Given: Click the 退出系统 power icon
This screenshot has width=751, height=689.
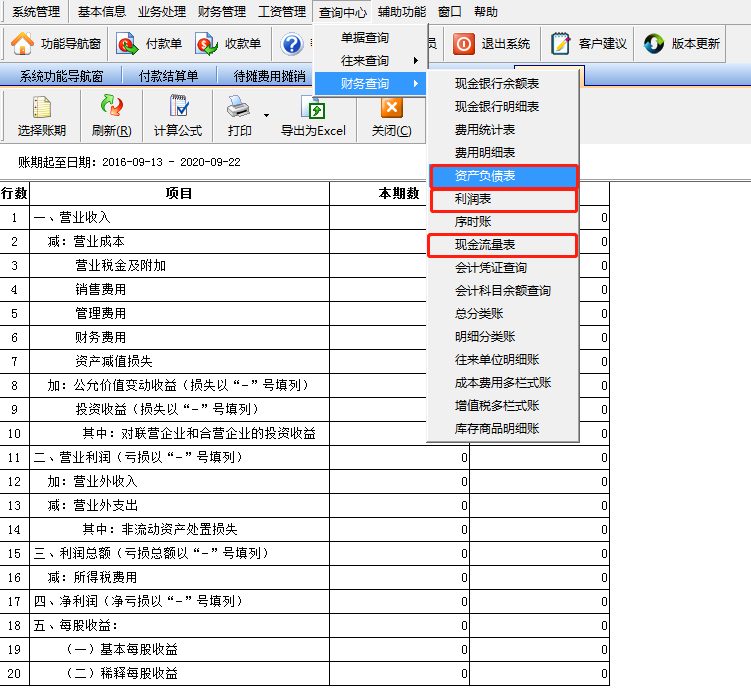Looking at the screenshot, I should [464, 44].
